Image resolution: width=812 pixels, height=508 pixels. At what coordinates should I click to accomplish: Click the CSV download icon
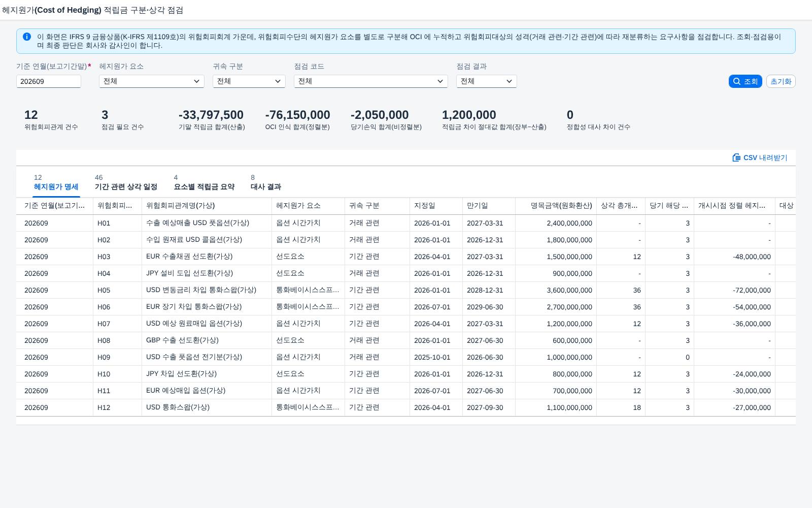click(x=736, y=157)
